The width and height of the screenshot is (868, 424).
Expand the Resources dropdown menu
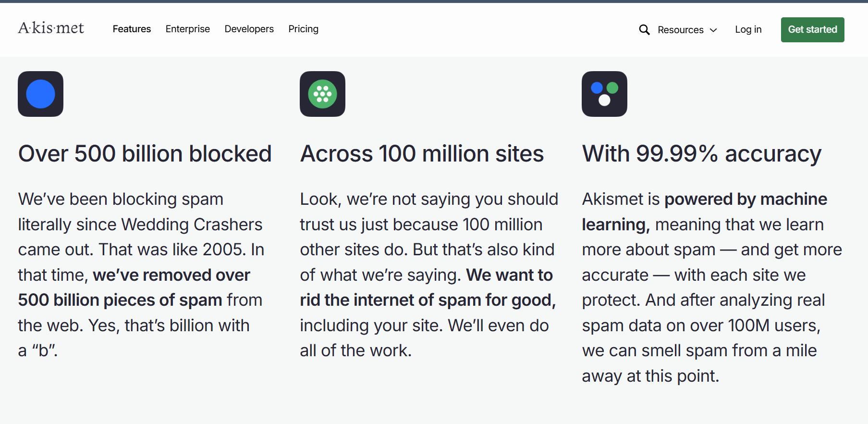680,30
